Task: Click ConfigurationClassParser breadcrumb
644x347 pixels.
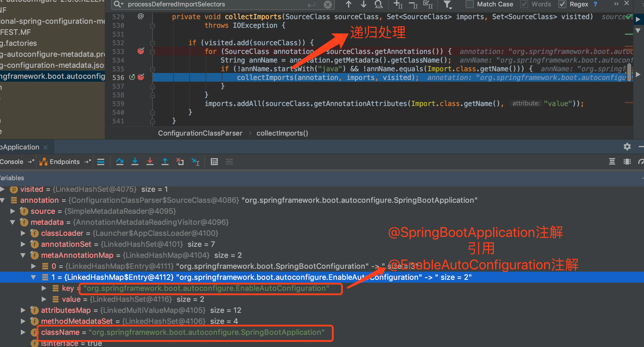Action: pyautogui.click(x=200, y=133)
